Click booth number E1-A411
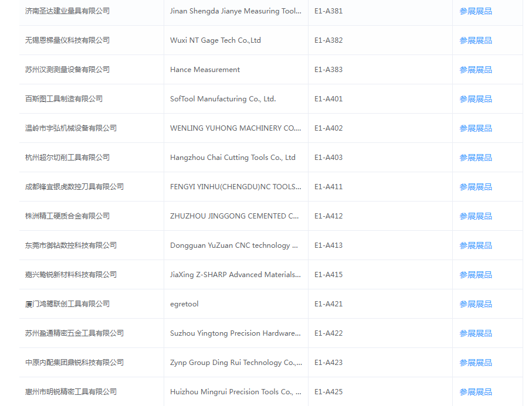The height and width of the screenshot is (406, 532). coord(328,187)
